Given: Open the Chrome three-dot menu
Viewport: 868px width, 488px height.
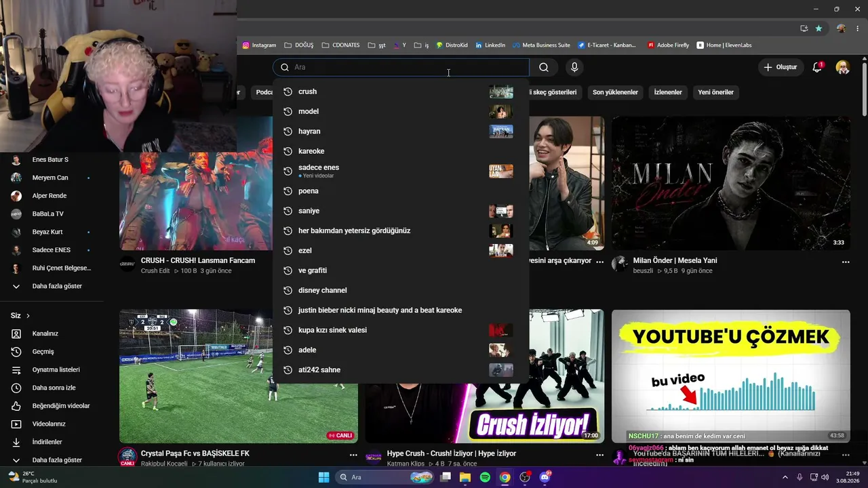Looking at the screenshot, I should point(858,28).
